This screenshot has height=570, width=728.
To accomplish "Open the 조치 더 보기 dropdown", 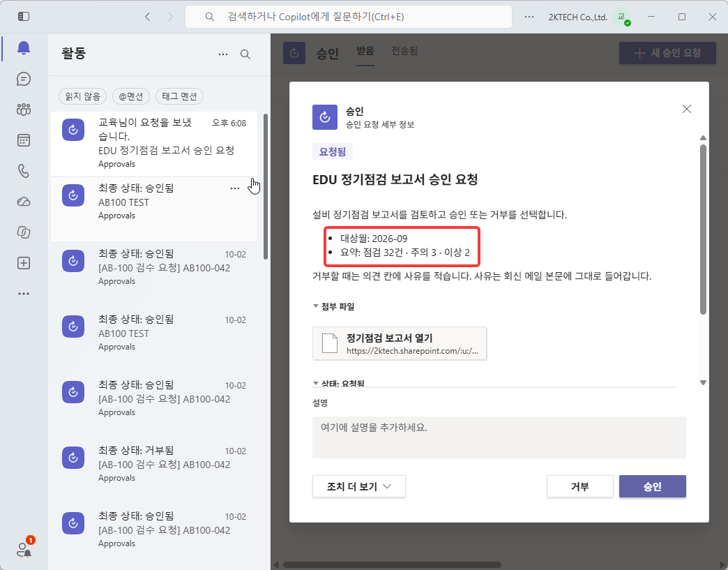I will click(359, 486).
